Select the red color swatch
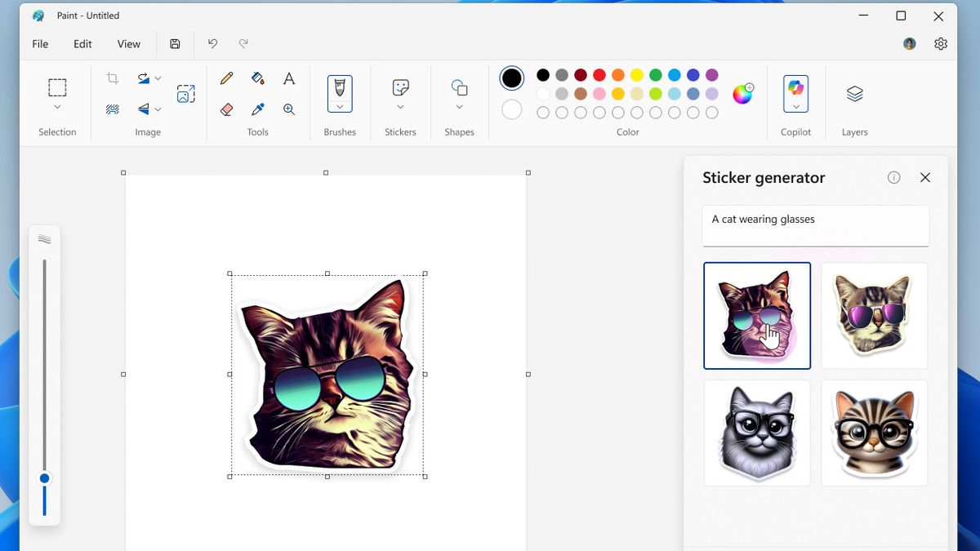This screenshot has width=980, height=551. (x=599, y=75)
